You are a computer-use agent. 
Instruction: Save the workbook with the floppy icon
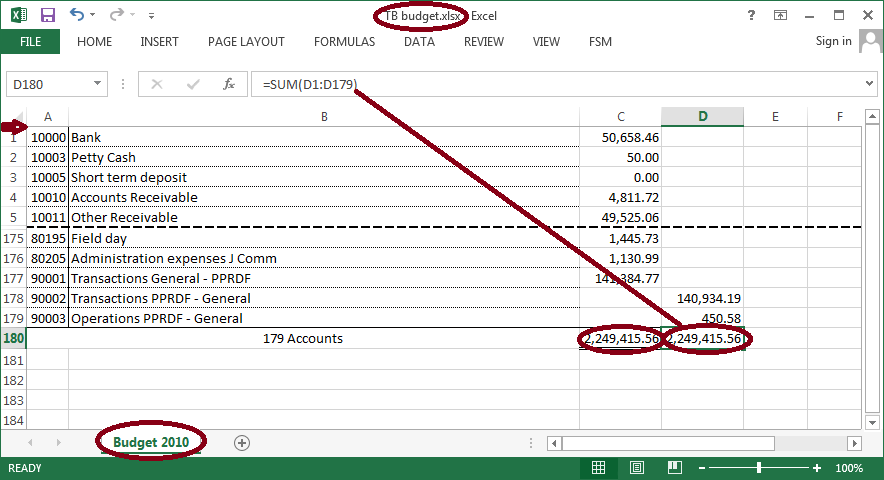[x=48, y=15]
